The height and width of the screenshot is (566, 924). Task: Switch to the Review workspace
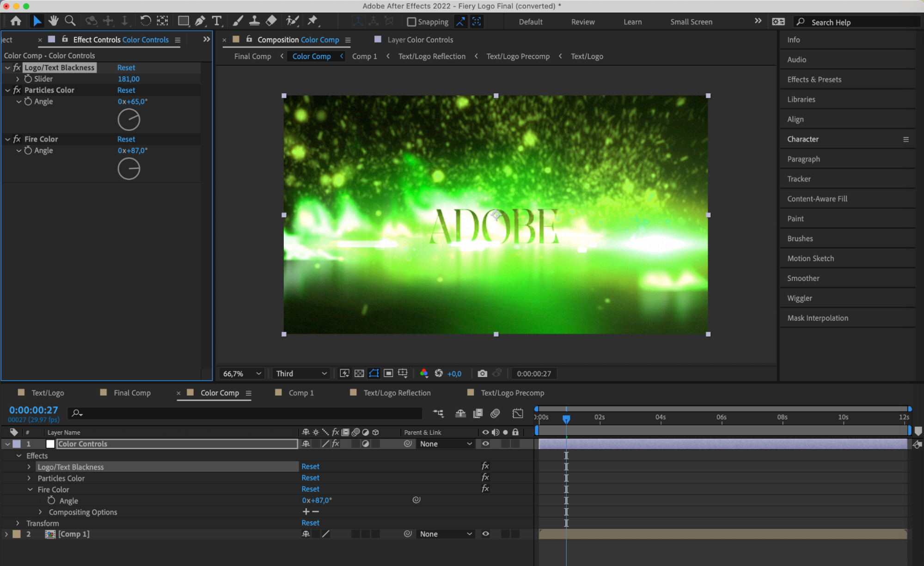[583, 22]
